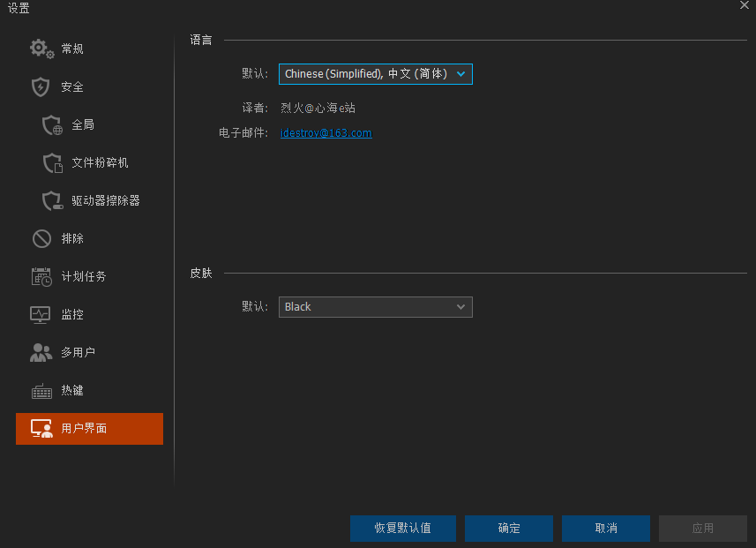
Task: Click the 取消 cancel button
Action: click(605, 528)
